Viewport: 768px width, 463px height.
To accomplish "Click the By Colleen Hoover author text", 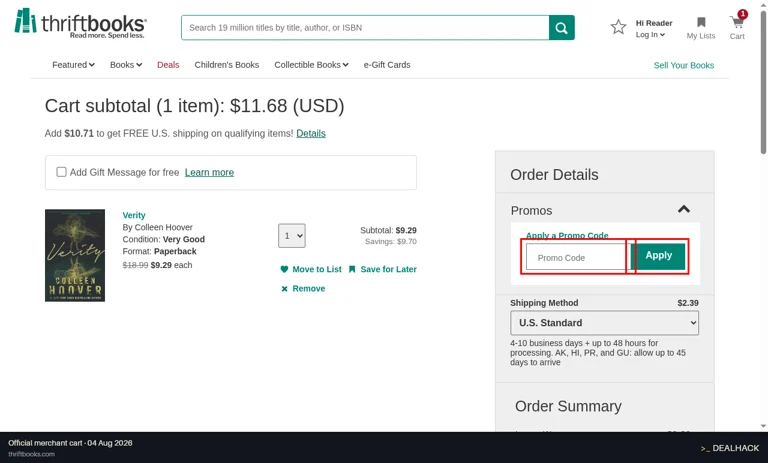I will click(157, 227).
